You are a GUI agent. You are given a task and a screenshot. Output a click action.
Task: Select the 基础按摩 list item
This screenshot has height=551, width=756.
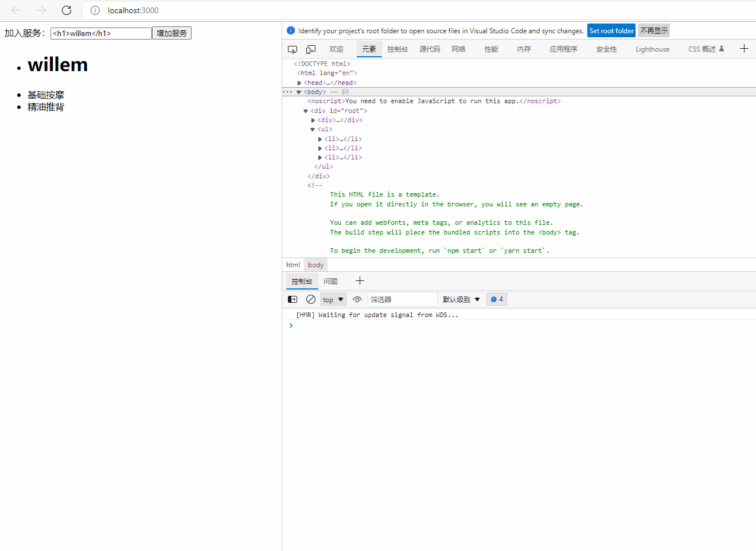coord(46,95)
